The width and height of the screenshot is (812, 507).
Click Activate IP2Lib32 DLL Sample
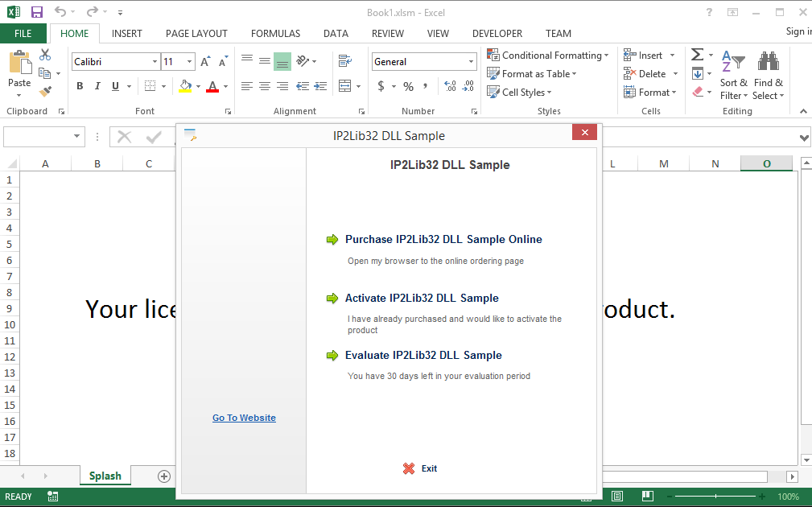click(422, 298)
